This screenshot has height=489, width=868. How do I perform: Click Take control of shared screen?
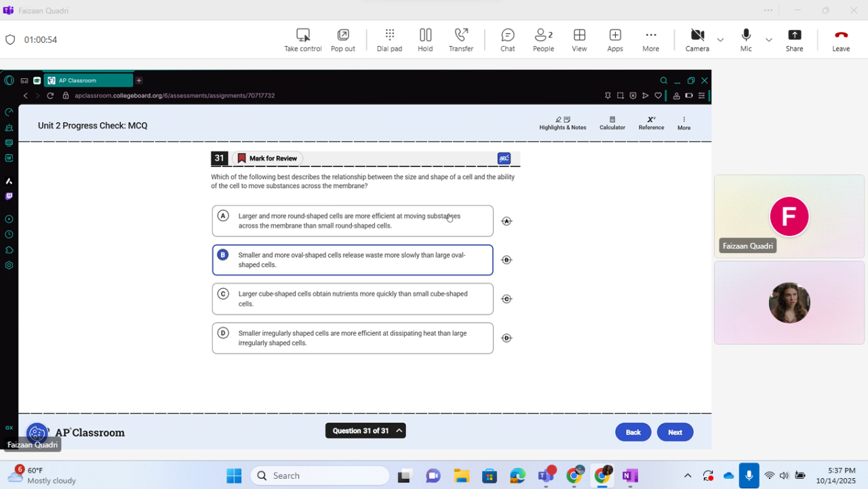[303, 39]
